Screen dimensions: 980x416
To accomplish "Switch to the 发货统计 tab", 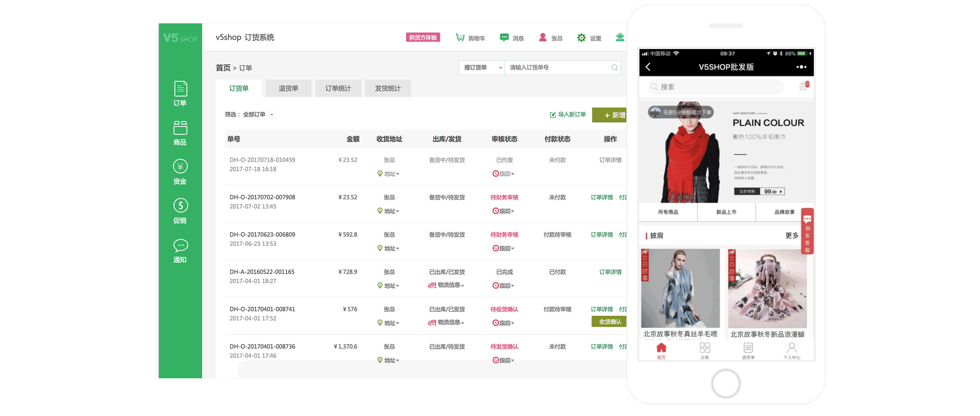I will [x=388, y=88].
